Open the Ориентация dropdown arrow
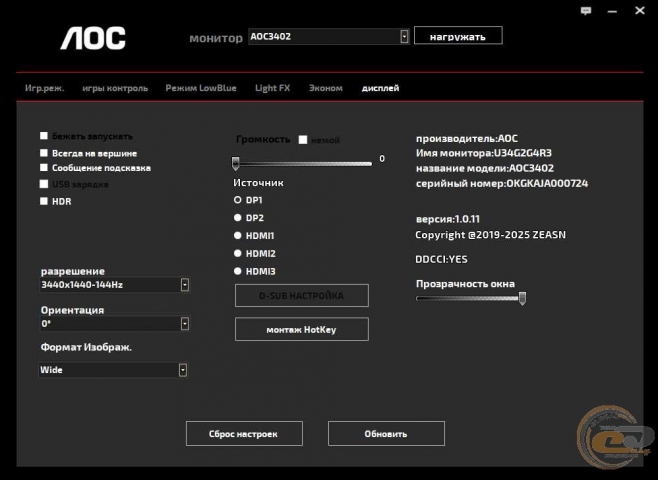The width and height of the screenshot is (658, 480). pos(185,323)
